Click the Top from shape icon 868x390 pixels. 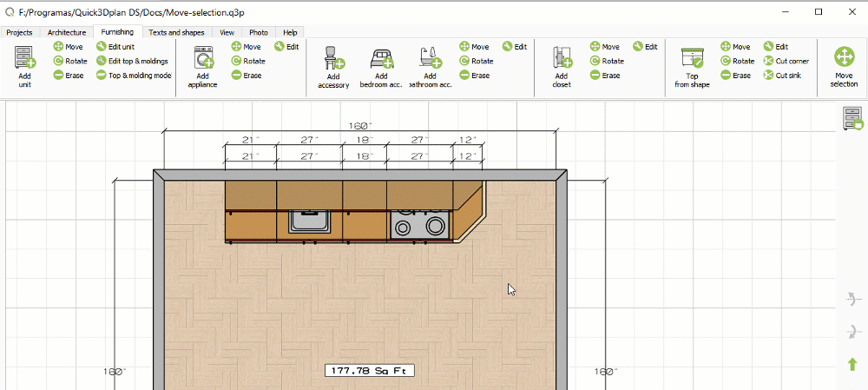pyautogui.click(x=693, y=59)
